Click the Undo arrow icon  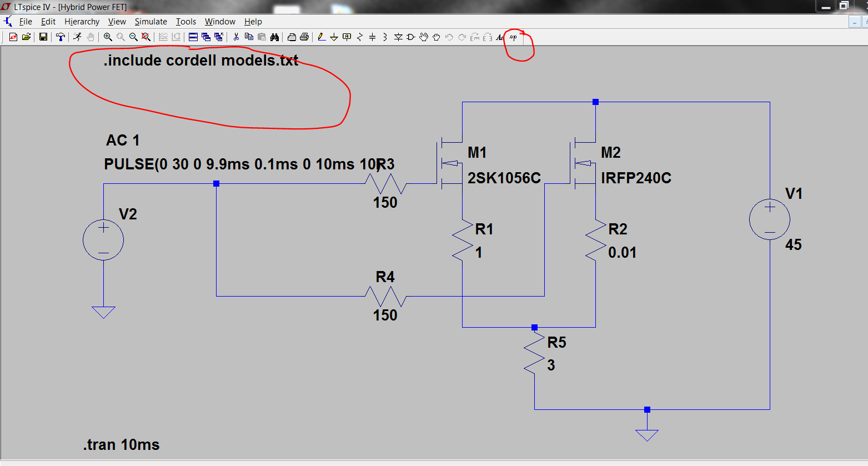[449, 37]
